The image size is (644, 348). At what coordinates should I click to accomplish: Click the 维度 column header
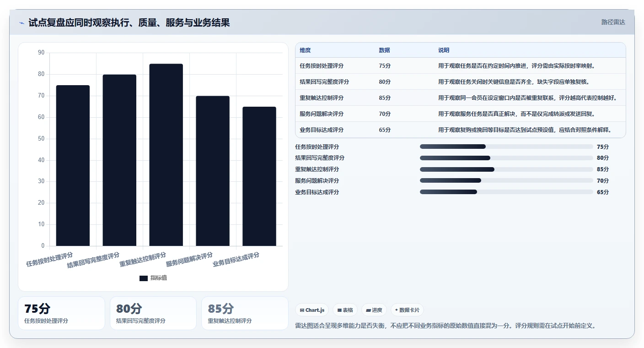[x=305, y=50]
